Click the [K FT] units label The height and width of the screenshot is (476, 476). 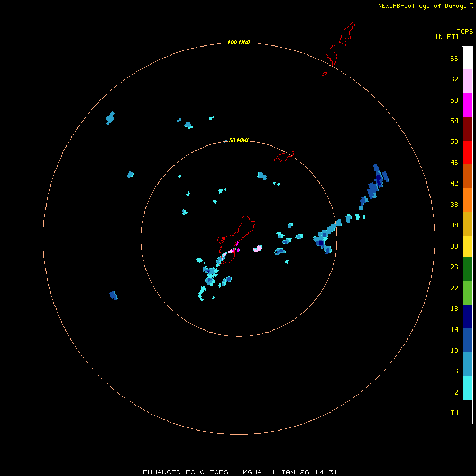tap(447, 36)
